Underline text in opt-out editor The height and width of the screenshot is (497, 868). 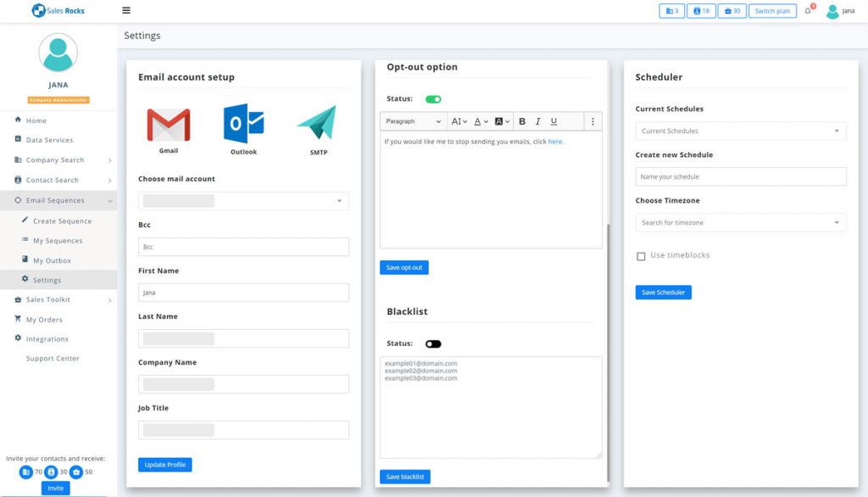(554, 121)
